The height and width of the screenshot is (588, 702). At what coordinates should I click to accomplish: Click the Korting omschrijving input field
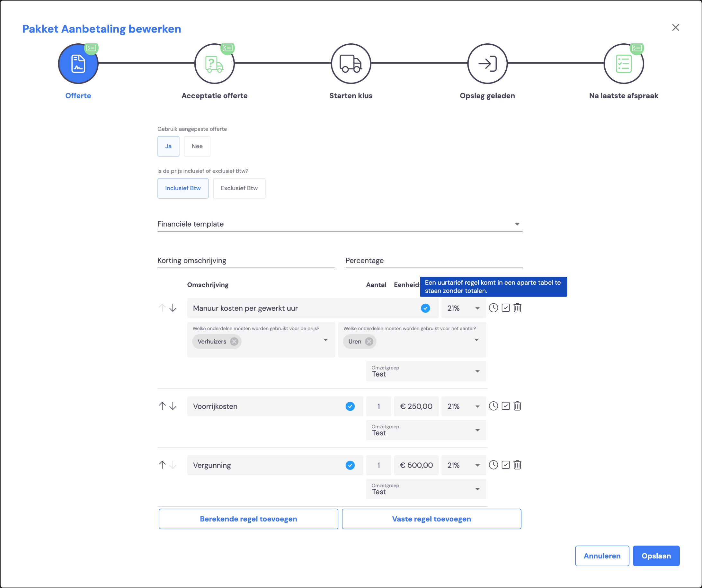coord(246,261)
